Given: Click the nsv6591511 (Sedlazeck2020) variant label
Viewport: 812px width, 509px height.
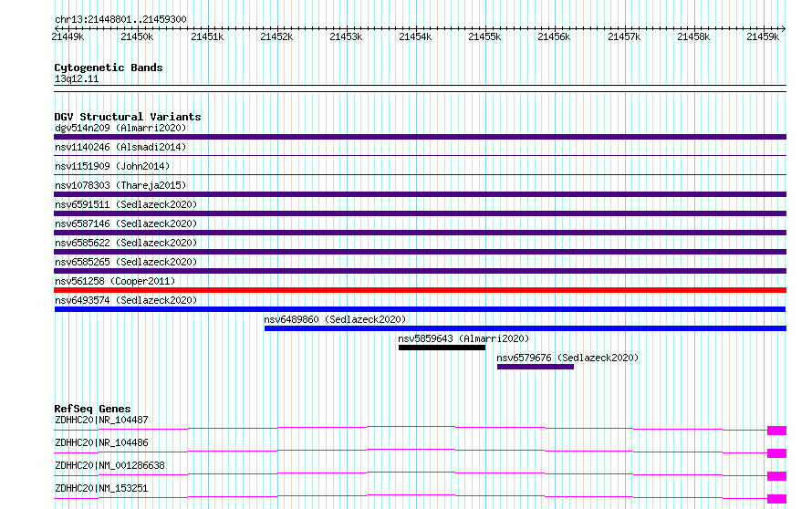Looking at the screenshot, I should click(x=126, y=204).
